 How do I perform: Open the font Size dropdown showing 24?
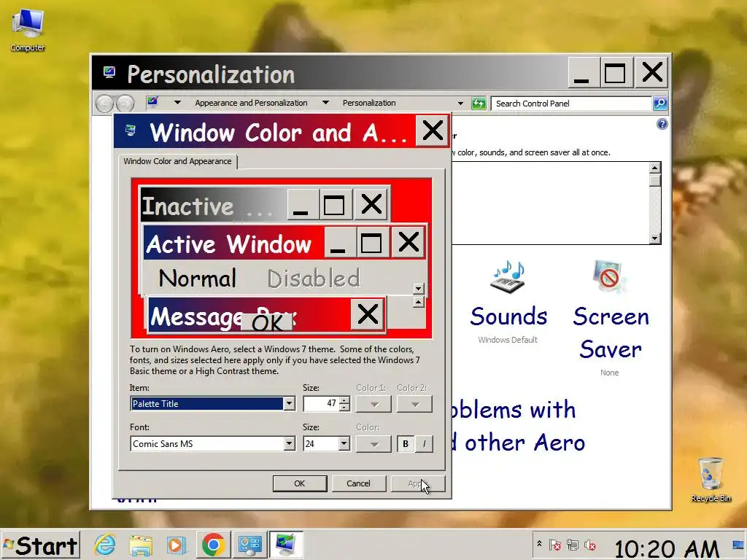pyautogui.click(x=344, y=444)
